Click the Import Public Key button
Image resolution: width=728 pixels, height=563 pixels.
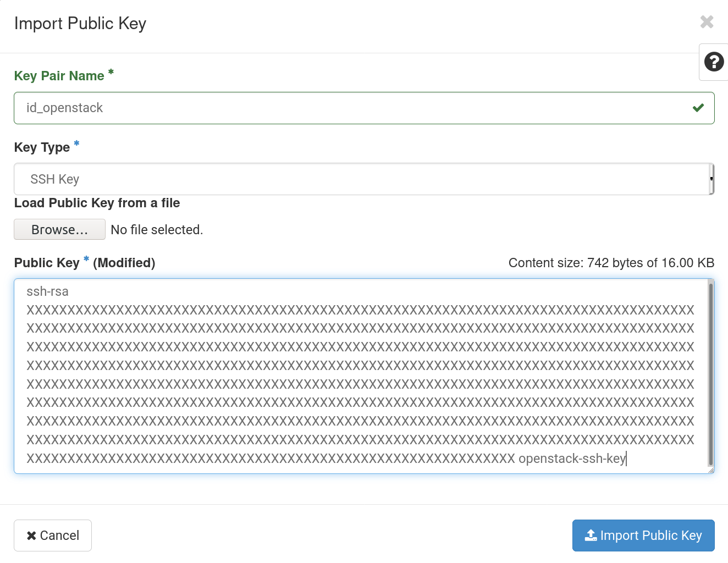click(643, 535)
